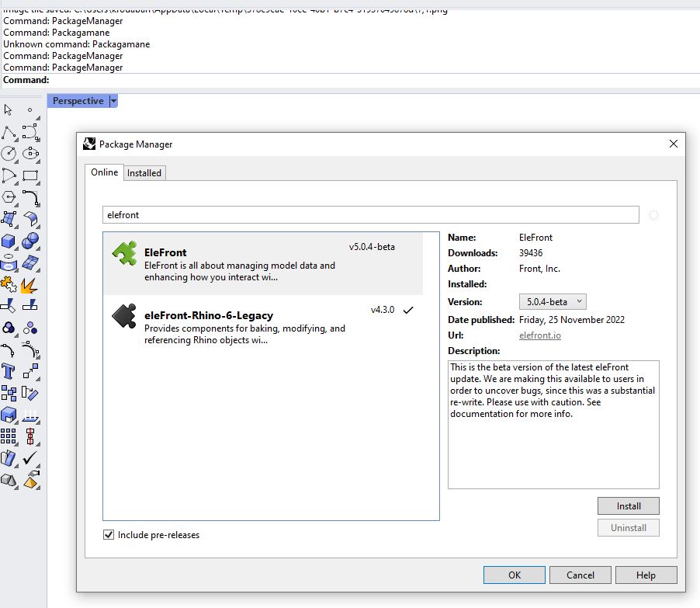Click the Box solid tool

pyautogui.click(x=9, y=241)
